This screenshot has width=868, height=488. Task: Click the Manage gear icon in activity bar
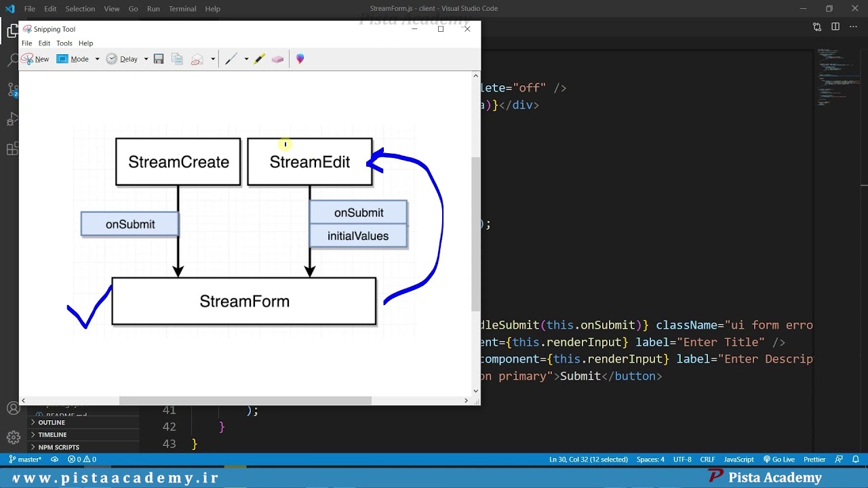click(13, 437)
